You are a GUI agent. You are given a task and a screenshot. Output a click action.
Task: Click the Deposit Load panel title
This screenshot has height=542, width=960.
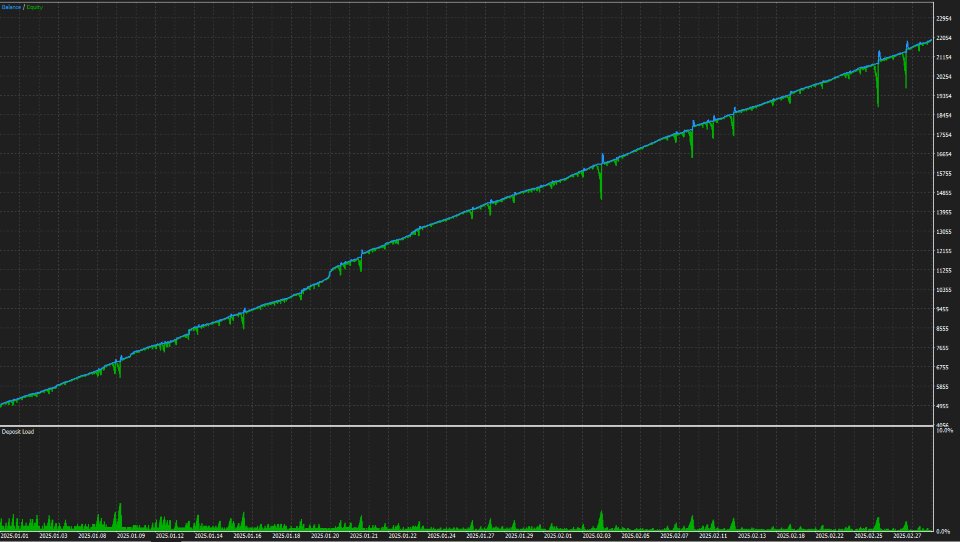(18, 432)
